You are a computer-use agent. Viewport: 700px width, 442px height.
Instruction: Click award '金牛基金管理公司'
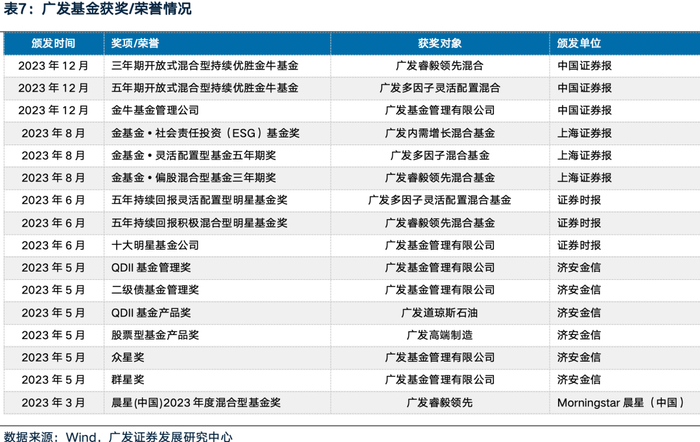pos(155,110)
